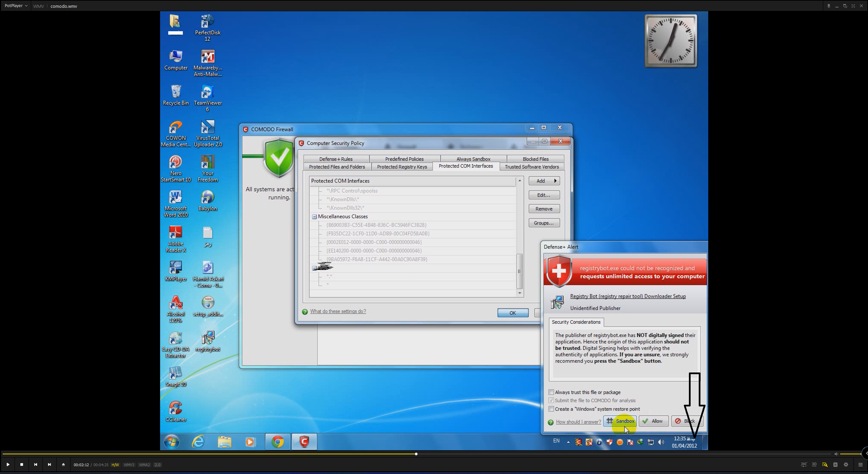The height and width of the screenshot is (474, 868).
Task: Check 'Always trust this file or package'
Action: [x=551, y=392]
